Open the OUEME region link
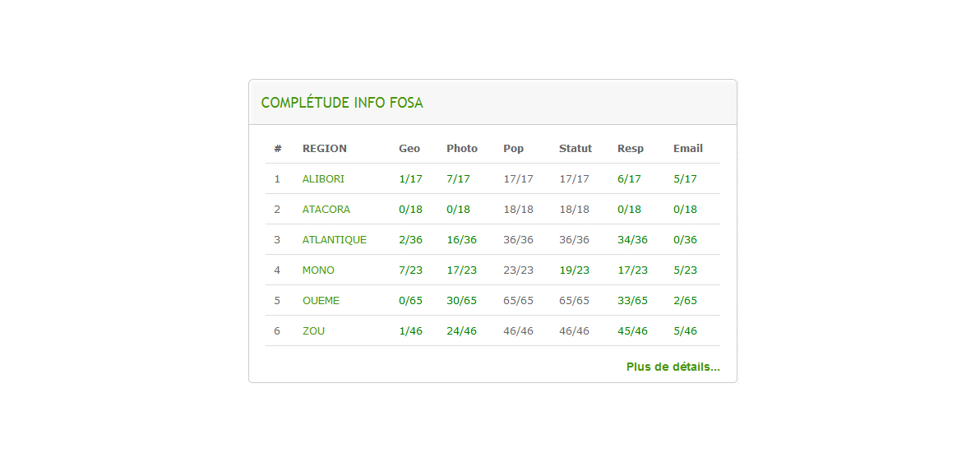 [321, 301]
